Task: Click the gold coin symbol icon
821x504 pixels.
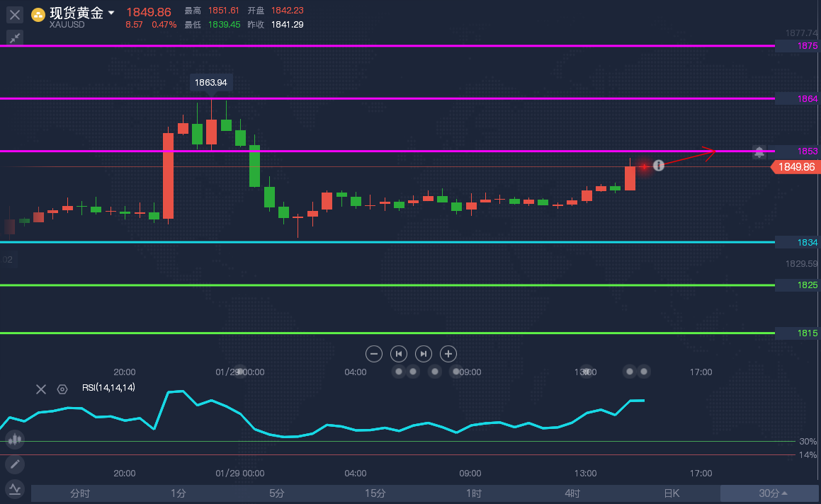Action: click(x=38, y=15)
